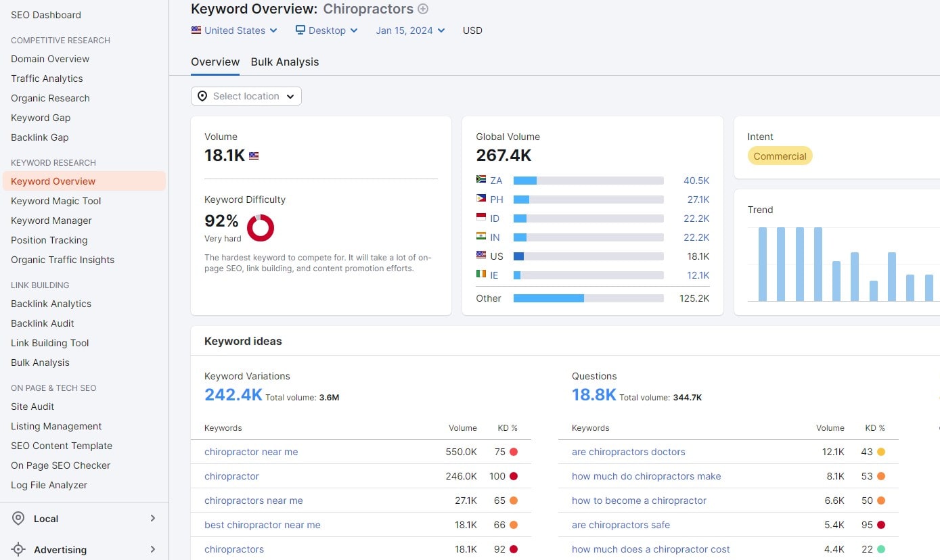Click the ZA volume bar in Global Volume
The height and width of the screenshot is (560, 940).
(x=589, y=181)
